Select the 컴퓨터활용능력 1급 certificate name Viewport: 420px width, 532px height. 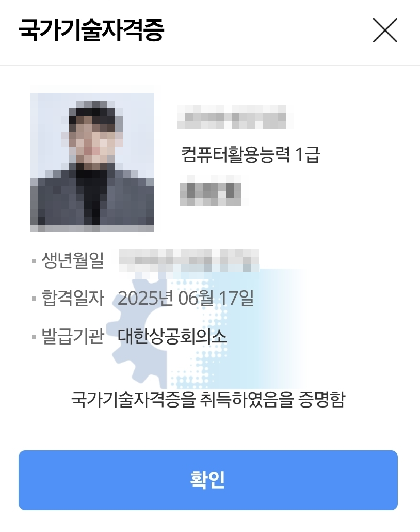pos(251,155)
